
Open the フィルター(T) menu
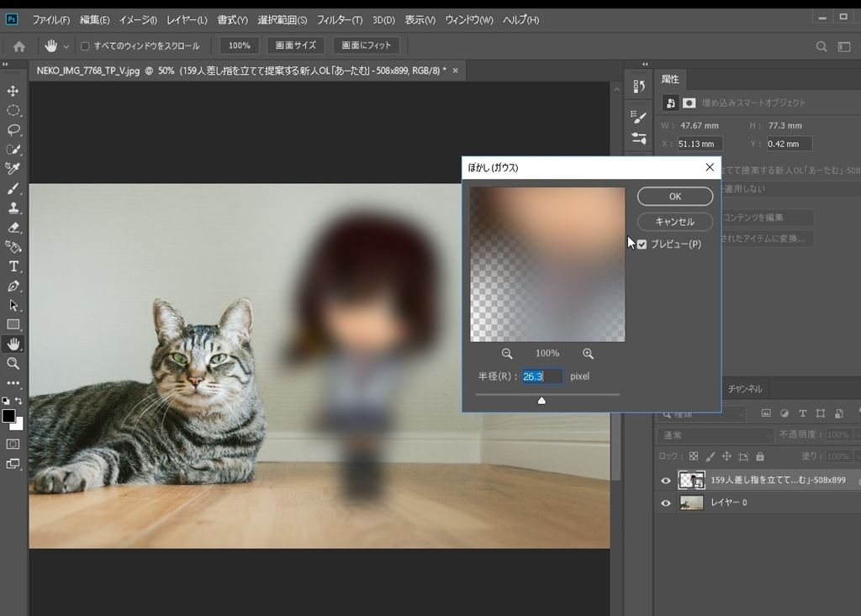[340, 19]
